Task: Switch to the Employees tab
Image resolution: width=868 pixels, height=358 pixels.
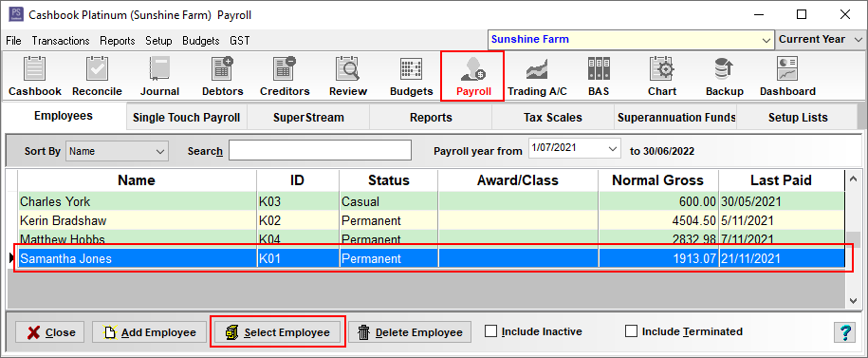Action: [x=64, y=116]
